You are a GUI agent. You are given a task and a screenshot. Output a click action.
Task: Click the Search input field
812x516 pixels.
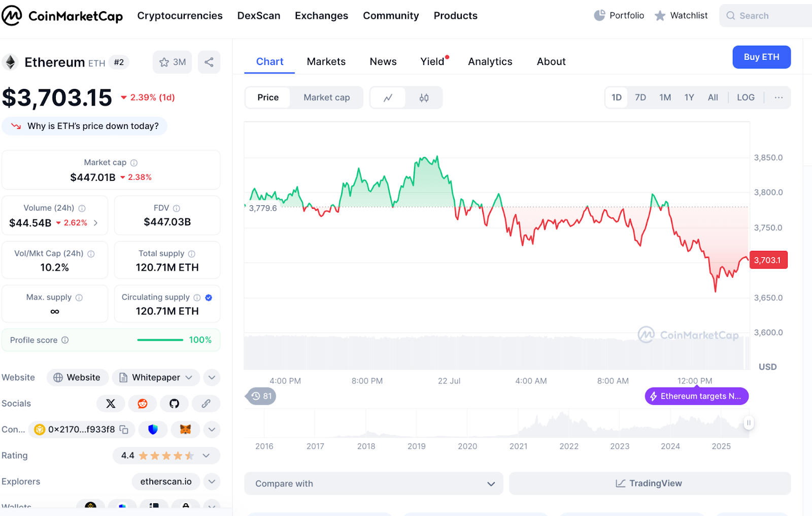point(765,16)
